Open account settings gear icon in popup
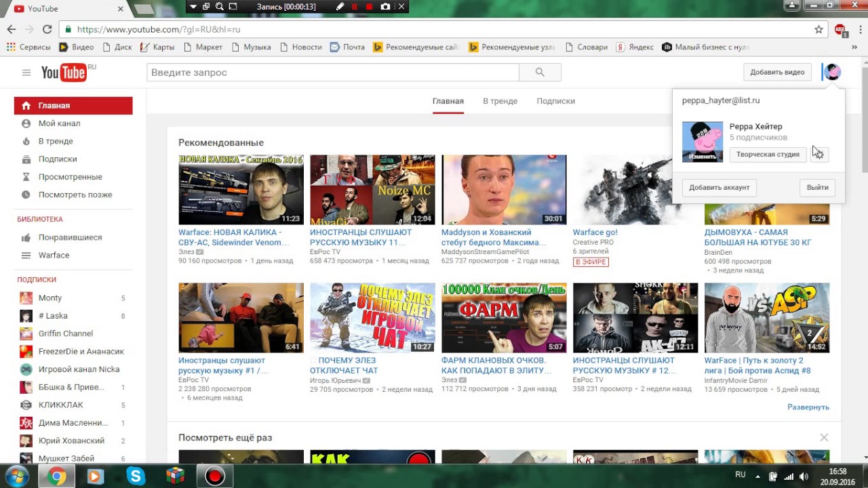Image resolution: width=868 pixels, height=488 pixels. click(818, 155)
